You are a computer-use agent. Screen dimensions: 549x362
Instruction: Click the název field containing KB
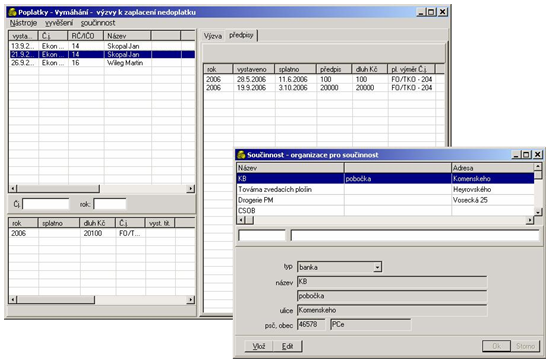(392, 282)
